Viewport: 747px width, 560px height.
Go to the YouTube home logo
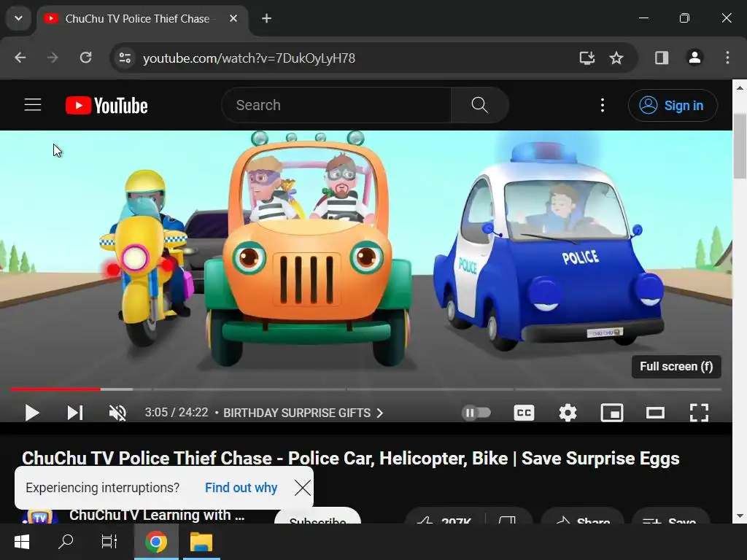[x=107, y=105]
